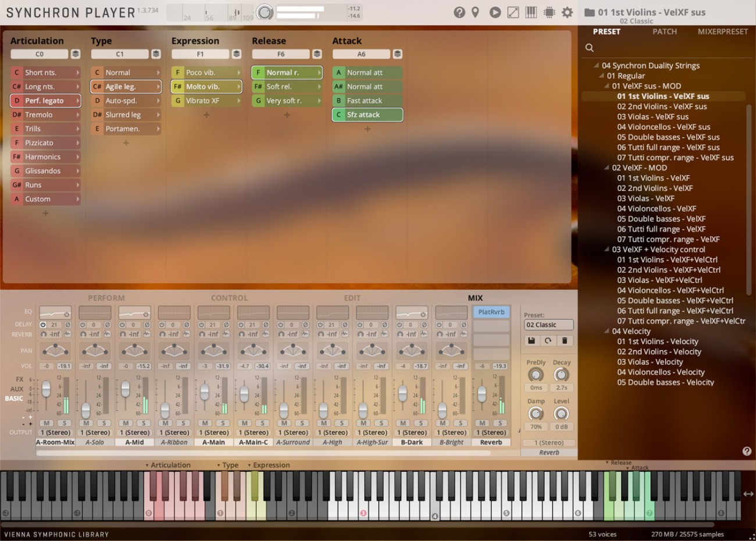Enable the Sfz attack articulation
The height and width of the screenshot is (541, 756).
click(367, 115)
